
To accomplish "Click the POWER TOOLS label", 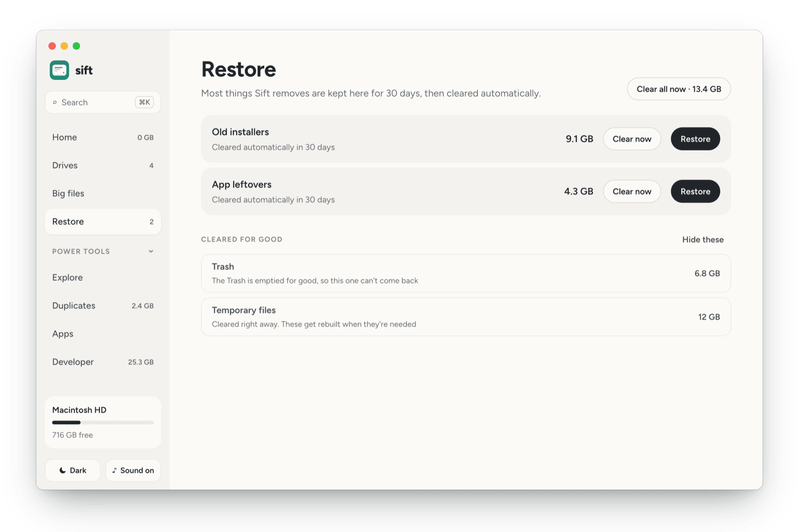I will tap(81, 252).
